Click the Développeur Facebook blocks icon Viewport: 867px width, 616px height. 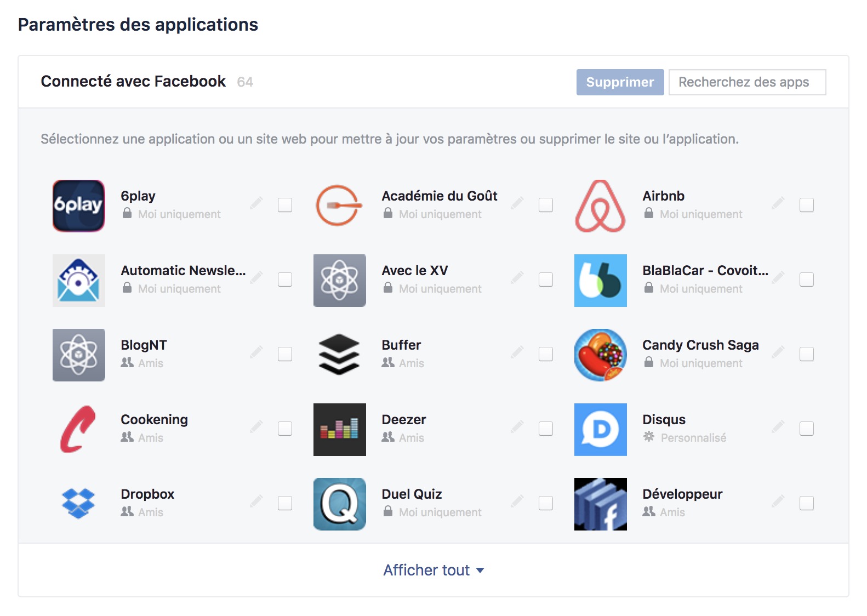[601, 504]
